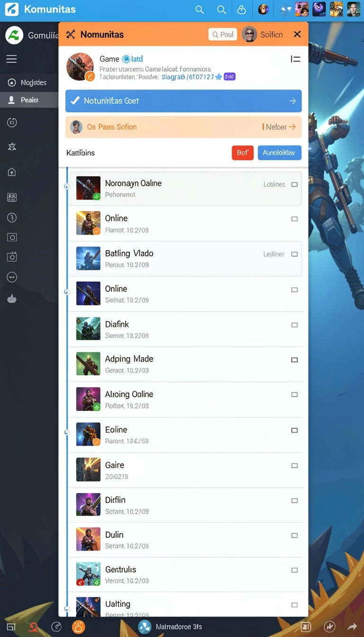The image size is (364, 637).
Task: Click the Komunitas logo icon in top bar
Action: 11,9
